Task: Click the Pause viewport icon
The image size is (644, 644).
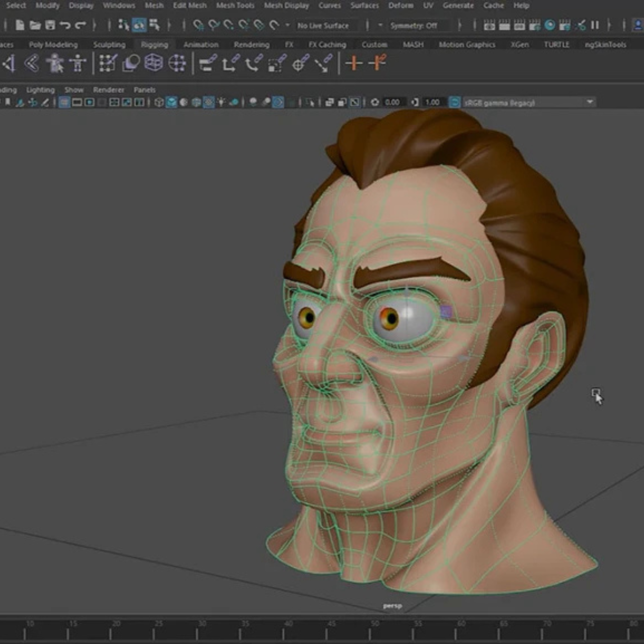Action: click(x=595, y=25)
